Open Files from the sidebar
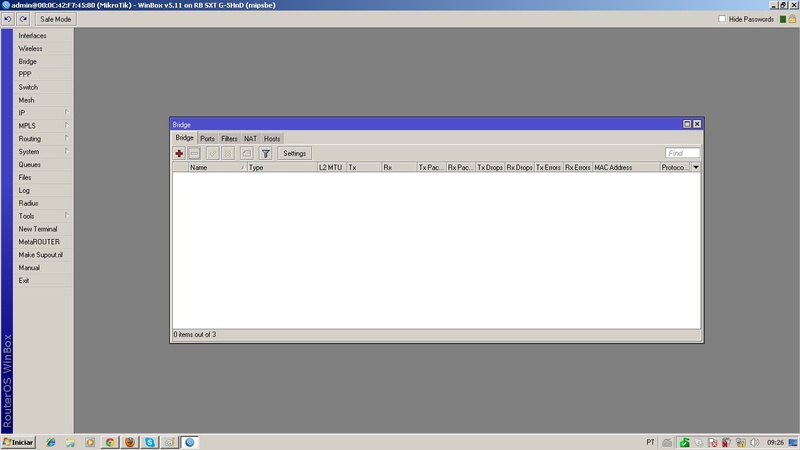The image size is (800, 450). tap(43, 177)
